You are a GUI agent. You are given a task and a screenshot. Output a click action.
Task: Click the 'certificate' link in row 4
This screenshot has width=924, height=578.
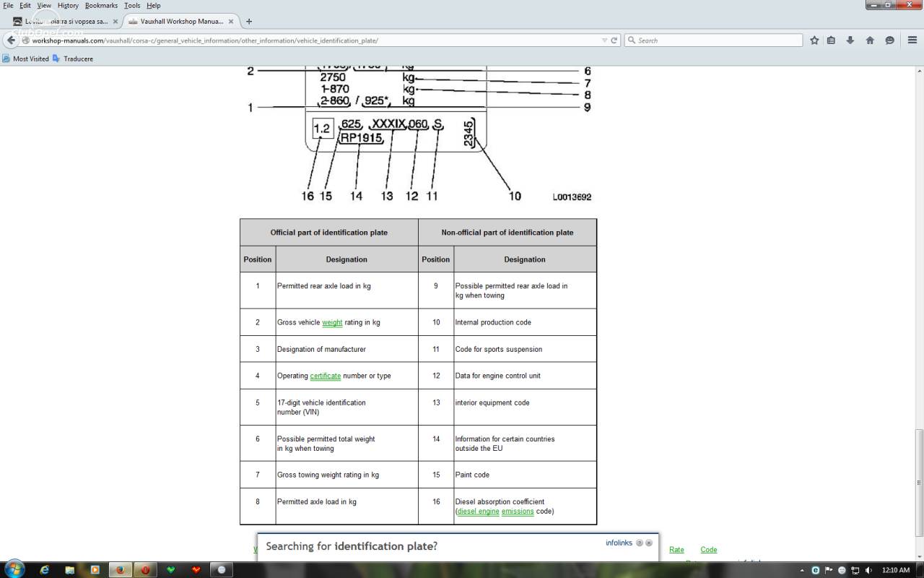pyautogui.click(x=326, y=376)
